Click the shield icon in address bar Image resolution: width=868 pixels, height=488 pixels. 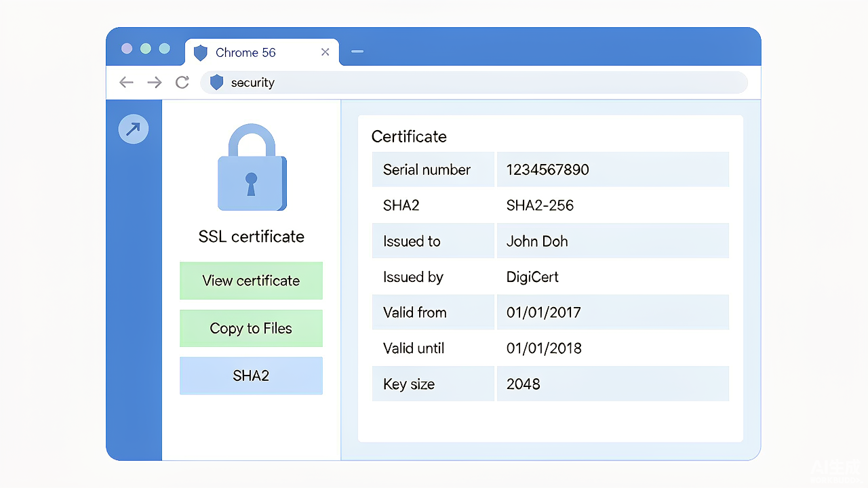click(x=216, y=83)
